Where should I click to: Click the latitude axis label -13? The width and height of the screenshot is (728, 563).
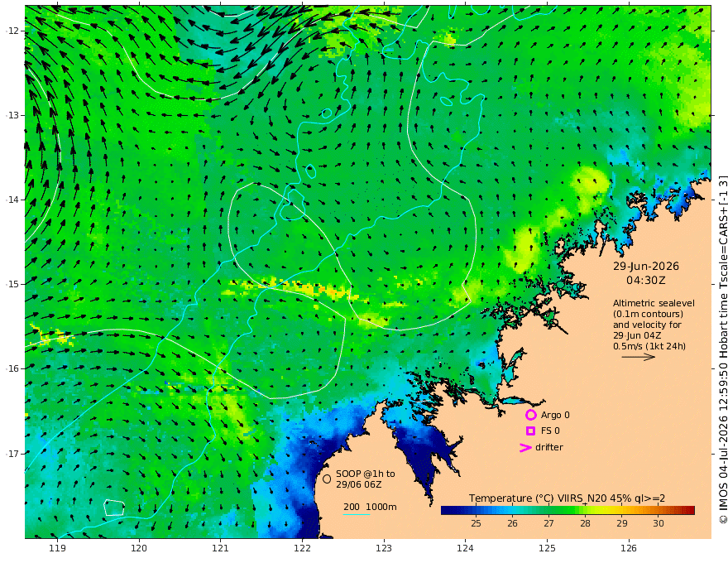pos(12,115)
